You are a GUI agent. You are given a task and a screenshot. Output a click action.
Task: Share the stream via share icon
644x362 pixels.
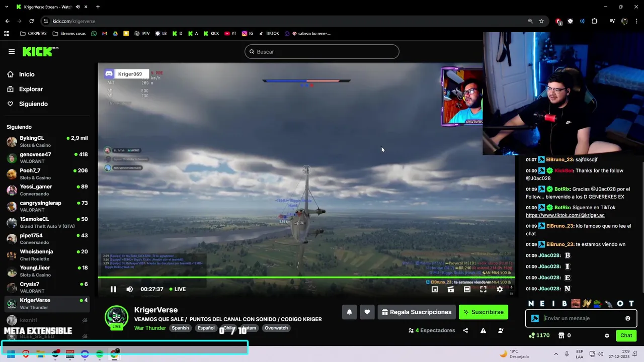pos(465,330)
